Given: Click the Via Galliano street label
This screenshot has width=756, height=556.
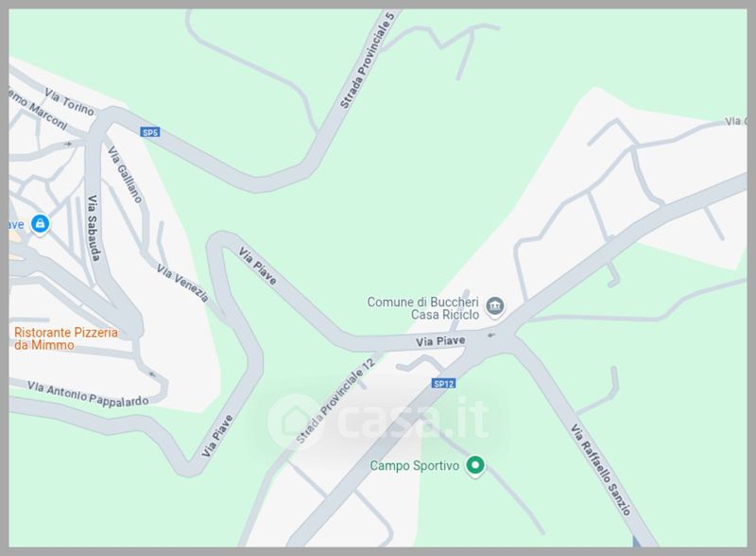Looking at the screenshot, I should click(x=125, y=175).
